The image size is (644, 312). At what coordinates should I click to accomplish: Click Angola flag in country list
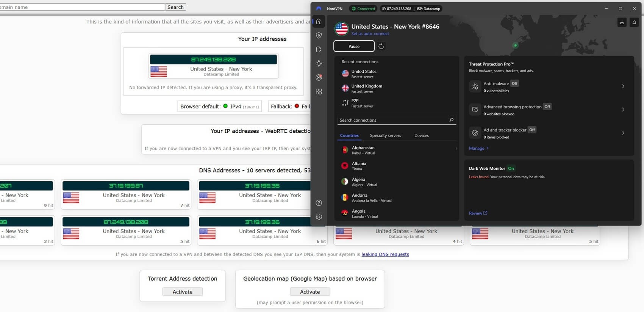(345, 213)
